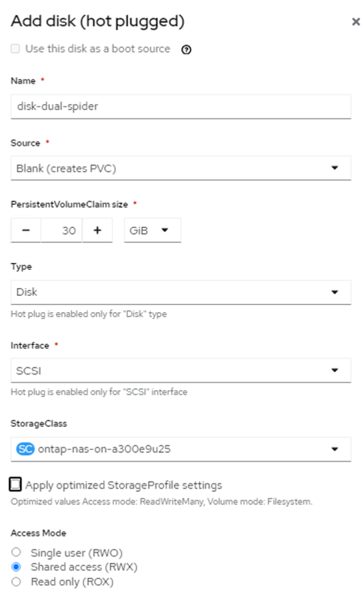Open the GiB size unit dropdown

[153, 230]
